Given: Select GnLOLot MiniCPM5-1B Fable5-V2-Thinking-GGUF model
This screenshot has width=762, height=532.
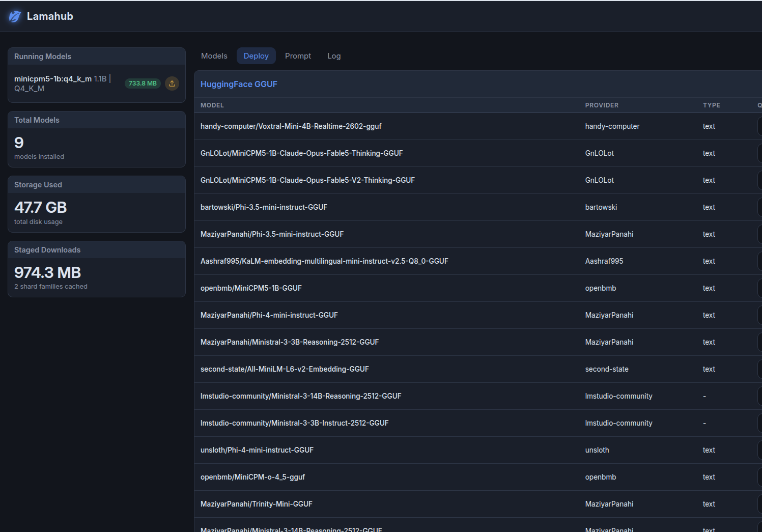Looking at the screenshot, I should click(307, 180).
